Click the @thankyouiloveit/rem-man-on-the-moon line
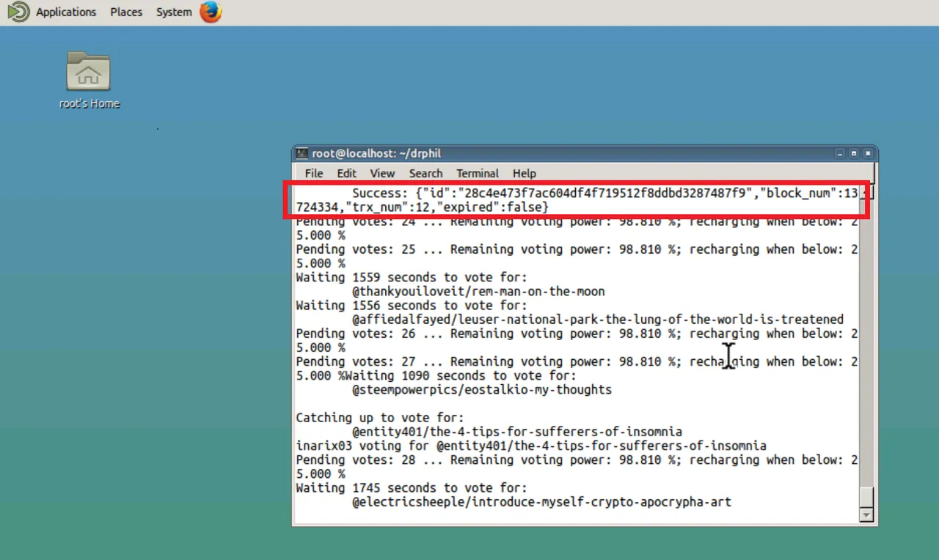Viewport: 939px width, 560px height. coord(478,292)
